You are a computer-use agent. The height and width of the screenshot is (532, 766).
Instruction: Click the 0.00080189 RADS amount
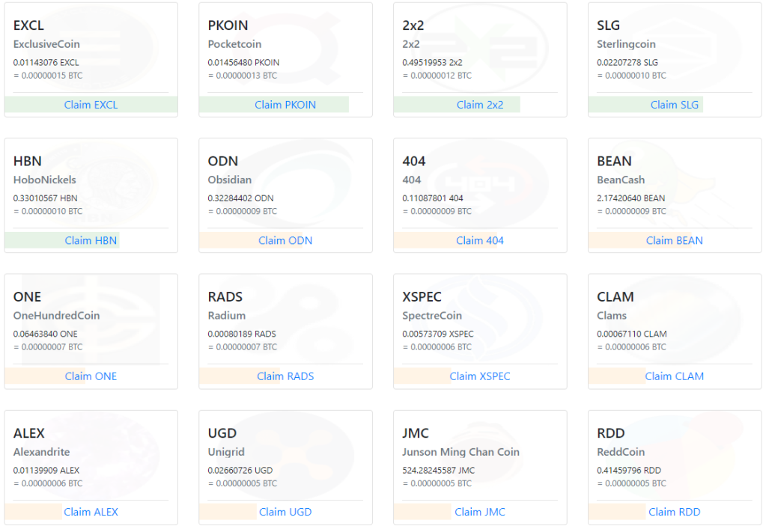[242, 334]
